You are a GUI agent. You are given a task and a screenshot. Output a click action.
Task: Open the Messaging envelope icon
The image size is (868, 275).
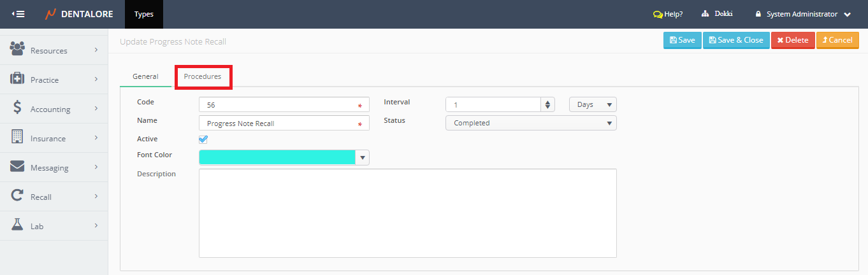click(x=17, y=167)
